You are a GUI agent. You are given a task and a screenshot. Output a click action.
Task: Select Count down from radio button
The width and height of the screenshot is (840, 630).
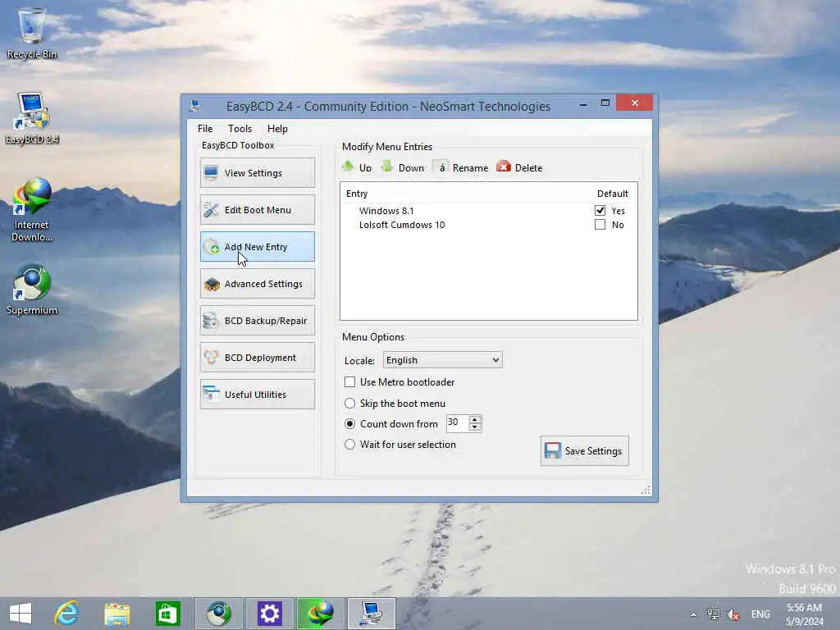[349, 424]
